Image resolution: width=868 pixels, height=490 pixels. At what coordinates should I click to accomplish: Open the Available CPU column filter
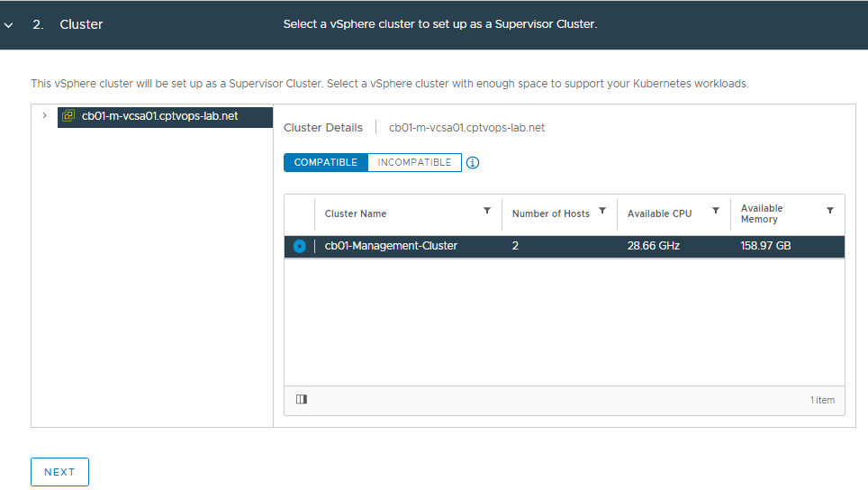pyautogui.click(x=716, y=211)
